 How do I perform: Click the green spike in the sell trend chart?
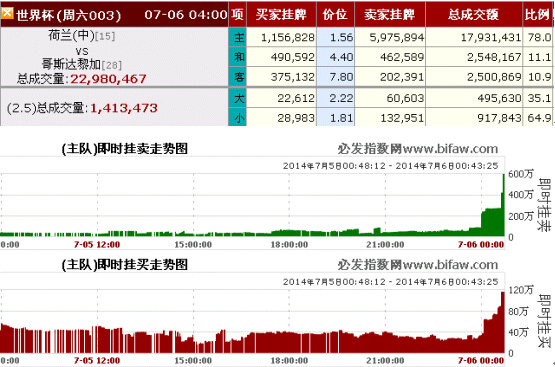(x=502, y=205)
